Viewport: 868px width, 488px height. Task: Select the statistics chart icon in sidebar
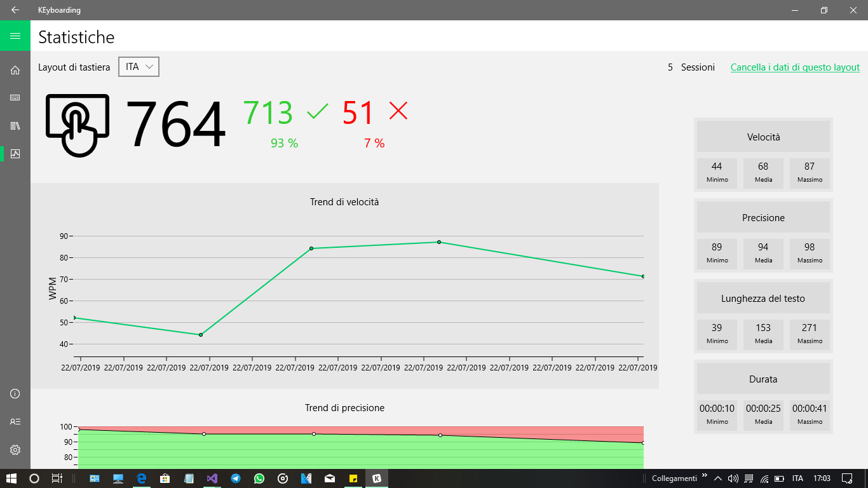tap(15, 153)
